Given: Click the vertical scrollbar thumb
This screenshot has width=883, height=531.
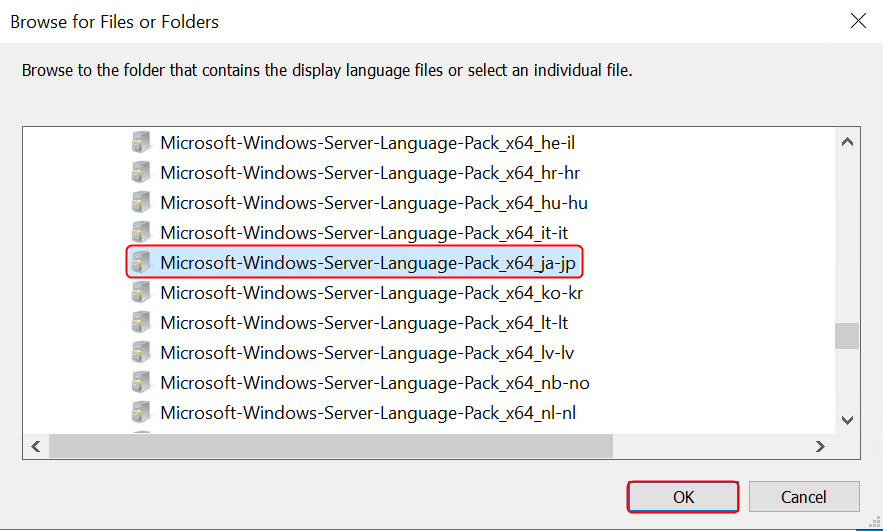Looking at the screenshot, I should 847,336.
